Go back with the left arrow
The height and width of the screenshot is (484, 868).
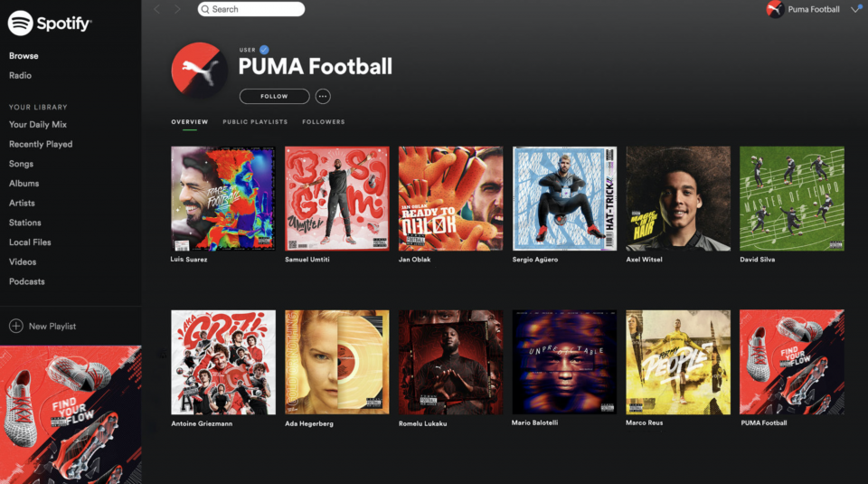point(156,9)
